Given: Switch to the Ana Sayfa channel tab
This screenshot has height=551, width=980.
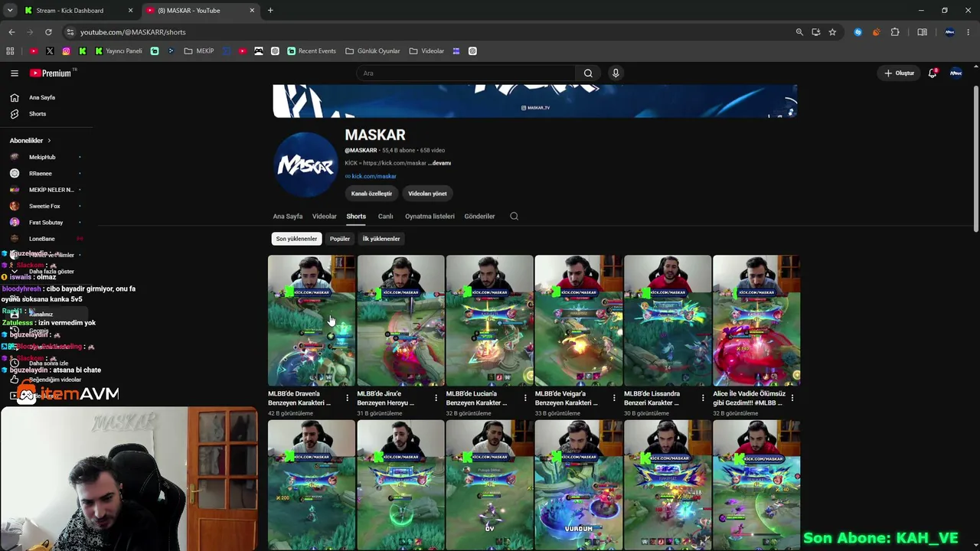Looking at the screenshot, I should pyautogui.click(x=288, y=217).
